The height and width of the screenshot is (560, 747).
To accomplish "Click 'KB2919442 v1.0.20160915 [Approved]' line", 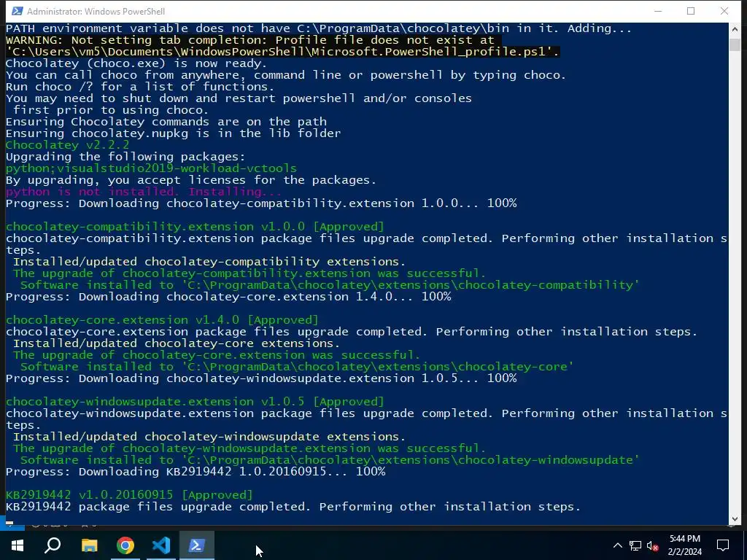I will tap(129, 495).
